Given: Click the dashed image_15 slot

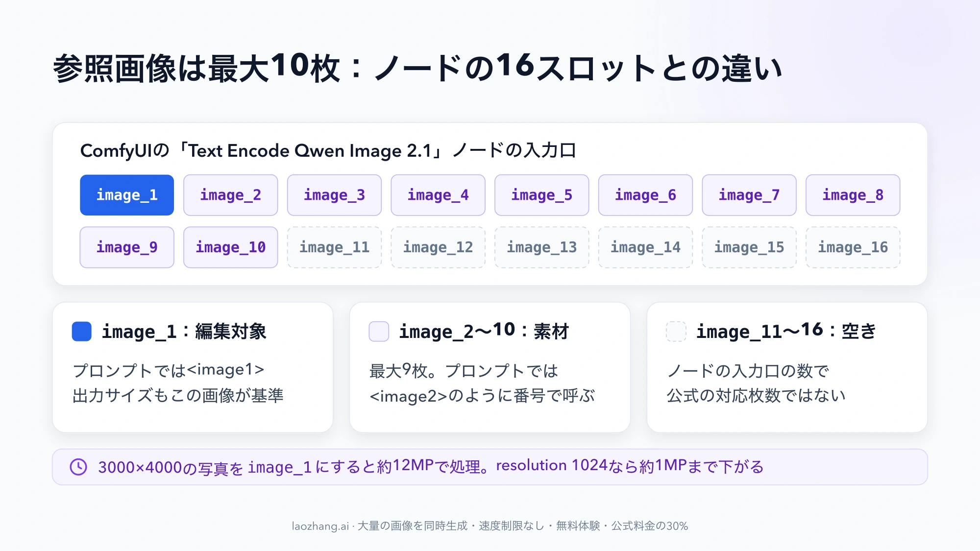Looking at the screenshot, I should coord(749,247).
